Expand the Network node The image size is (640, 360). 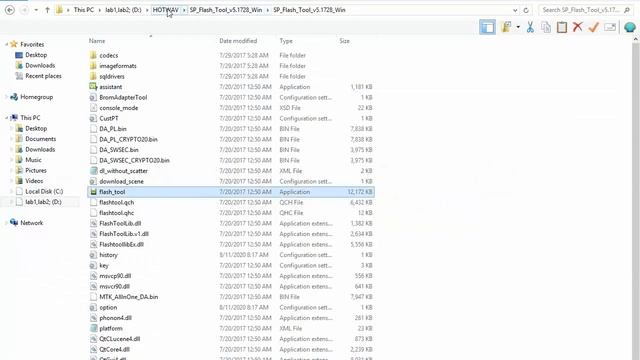click(x=7, y=222)
